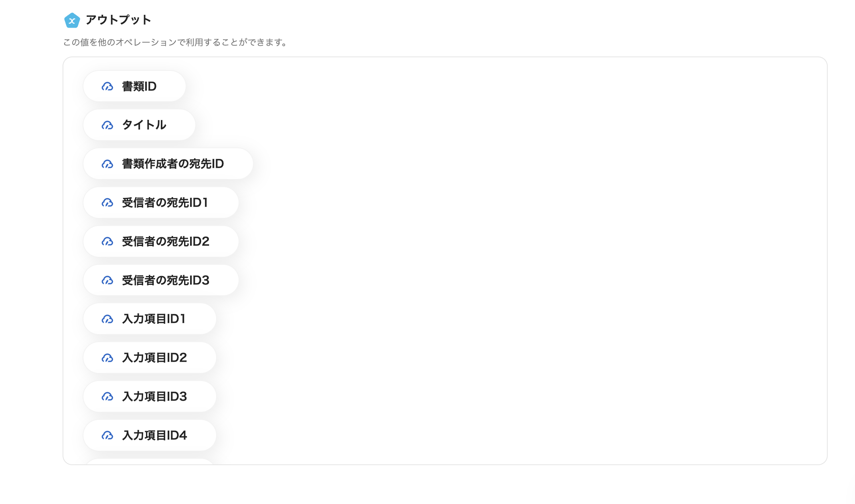Click cloud icon next to 書類作成者の宛先ID
This screenshot has height=504, width=855.
(x=107, y=164)
